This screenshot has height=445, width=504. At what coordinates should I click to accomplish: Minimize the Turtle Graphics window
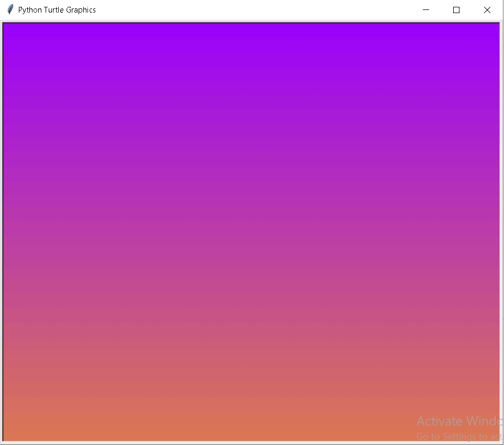point(425,10)
